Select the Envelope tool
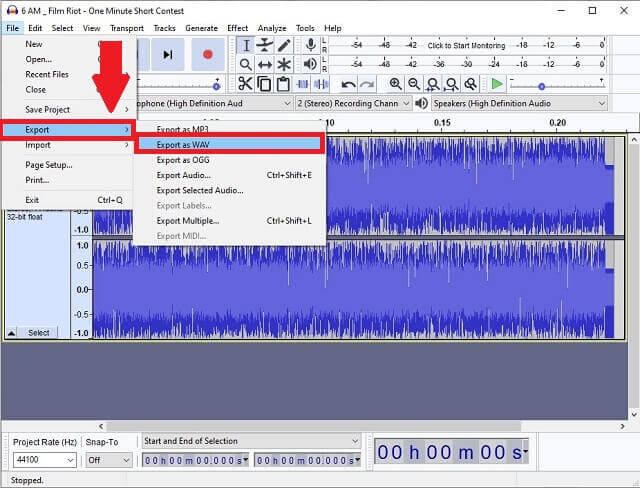 coord(264,45)
